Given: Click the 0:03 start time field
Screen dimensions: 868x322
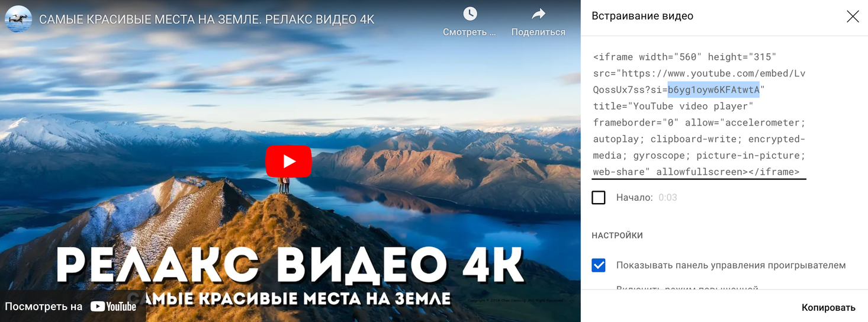Looking at the screenshot, I should tap(668, 198).
